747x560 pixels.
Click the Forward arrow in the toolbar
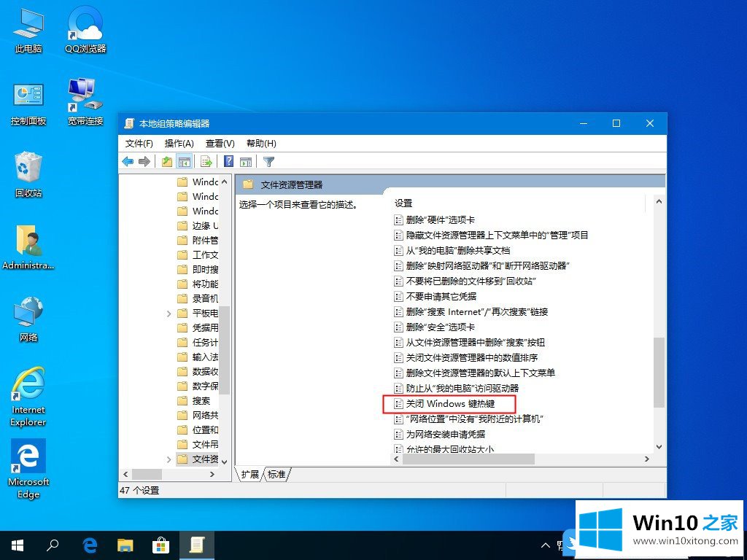(144, 162)
